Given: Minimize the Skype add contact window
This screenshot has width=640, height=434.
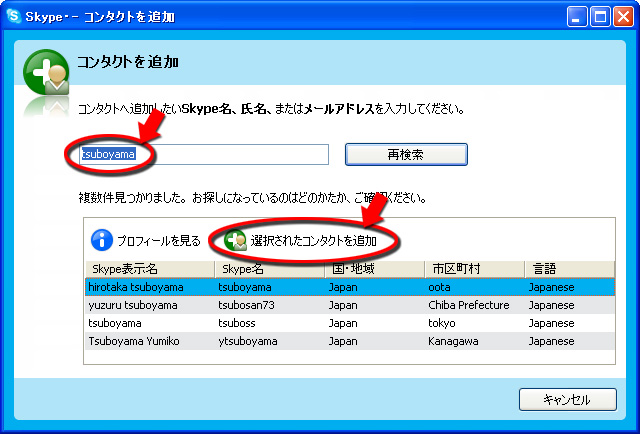Looking at the screenshot, I should point(577,17).
